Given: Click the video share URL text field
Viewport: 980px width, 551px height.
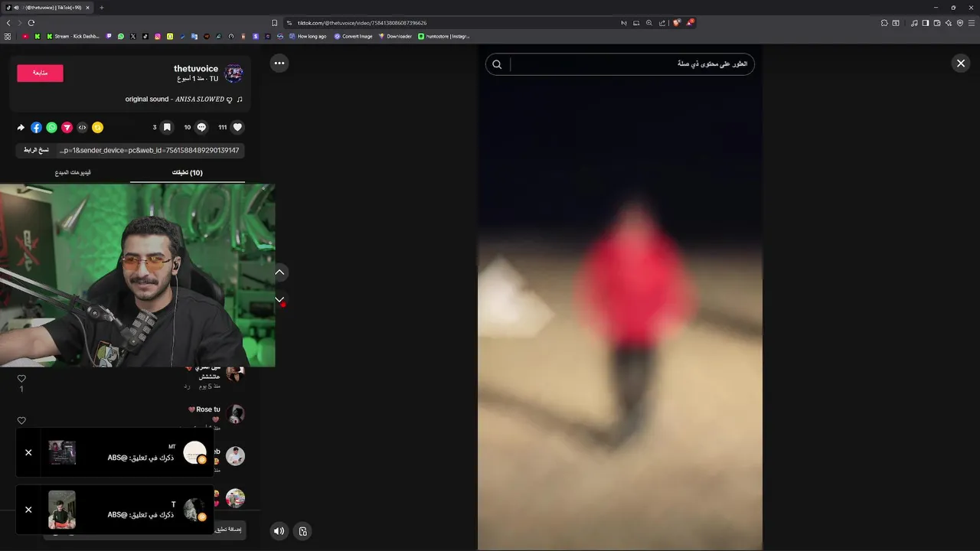Looking at the screenshot, I should click(149, 150).
